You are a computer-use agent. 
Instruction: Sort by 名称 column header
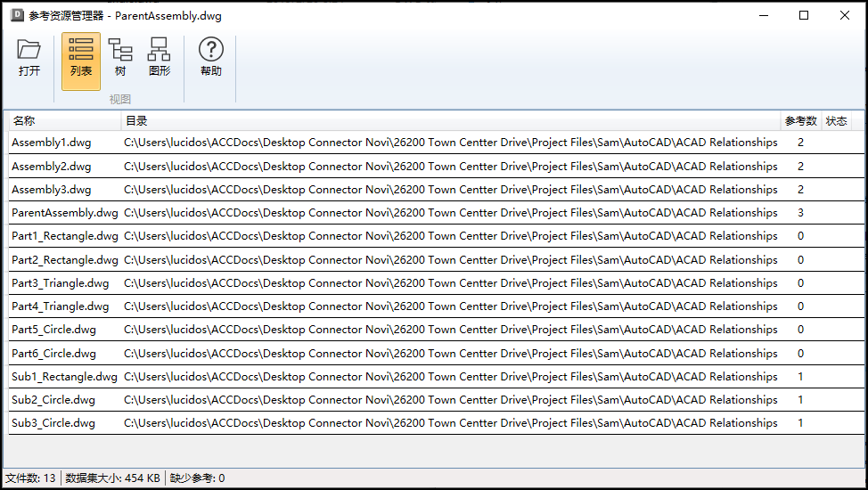[x=65, y=120]
